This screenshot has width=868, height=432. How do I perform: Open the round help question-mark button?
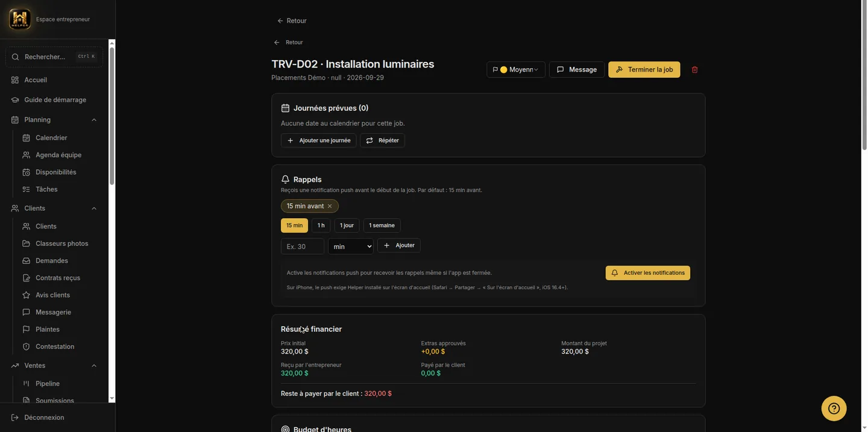coord(834,409)
